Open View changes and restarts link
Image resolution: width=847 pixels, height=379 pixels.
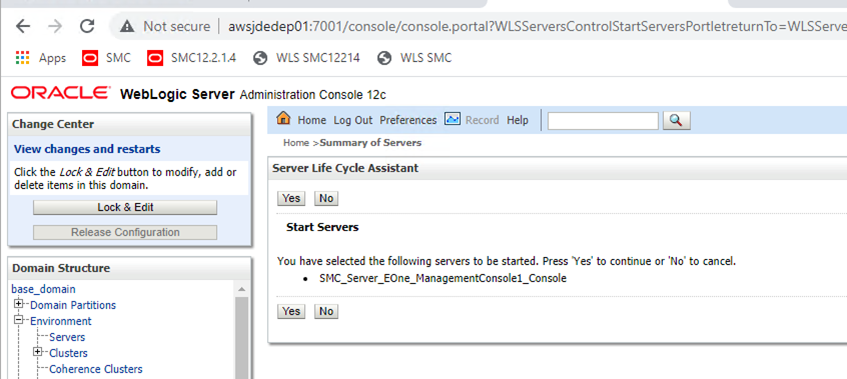87,149
